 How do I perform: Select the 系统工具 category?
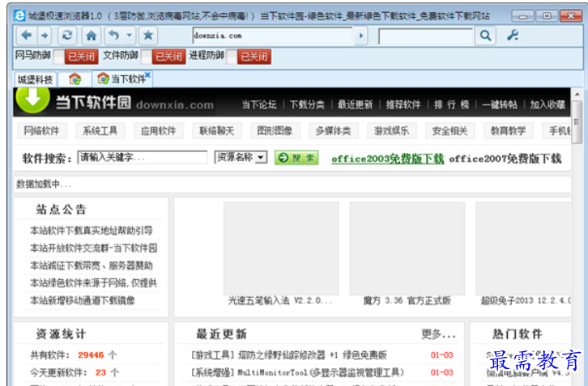[100, 131]
